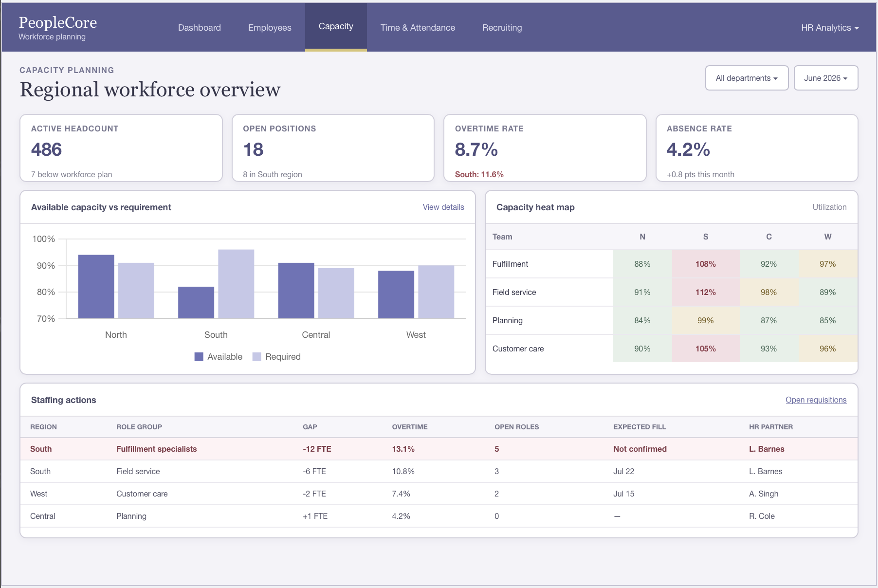Viewport: 878px width, 588px height.
Task: Click Planning South 99% cell
Action: [x=705, y=320]
